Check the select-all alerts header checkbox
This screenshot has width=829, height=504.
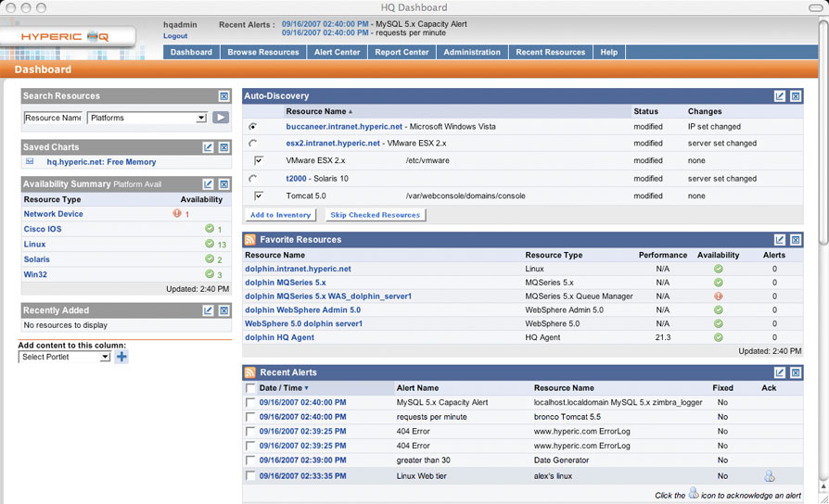[x=250, y=388]
